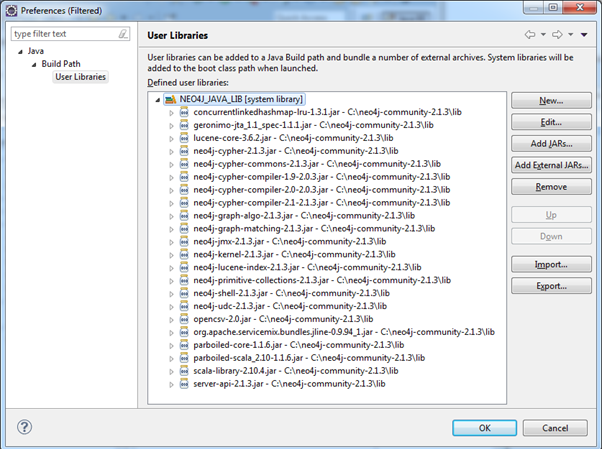The height and width of the screenshot is (449, 603).
Task: Click the jar icon of parboiled-scala_2.10-1.1.6.jar
Action: [x=184, y=358]
